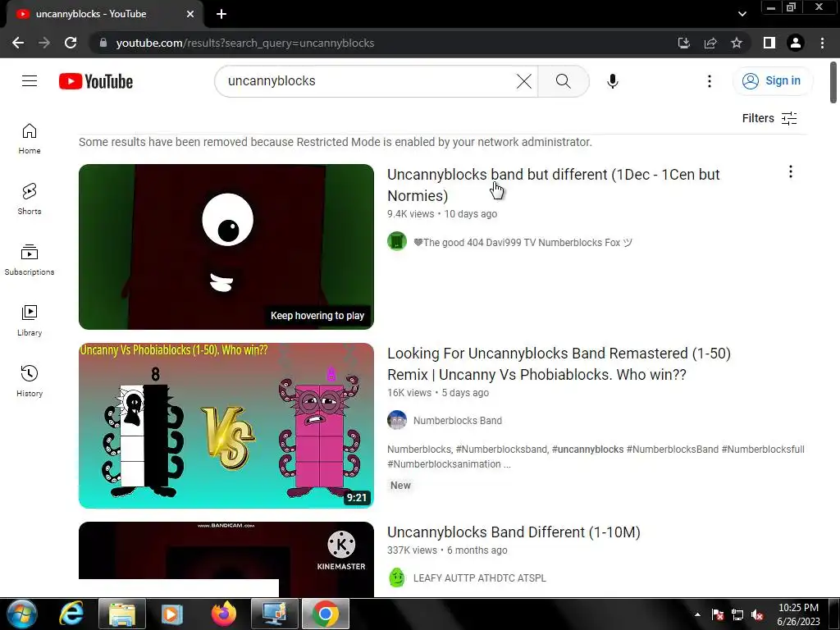This screenshot has height=630, width=840.
Task: Bookmark this page with the star icon
Action: click(x=737, y=43)
